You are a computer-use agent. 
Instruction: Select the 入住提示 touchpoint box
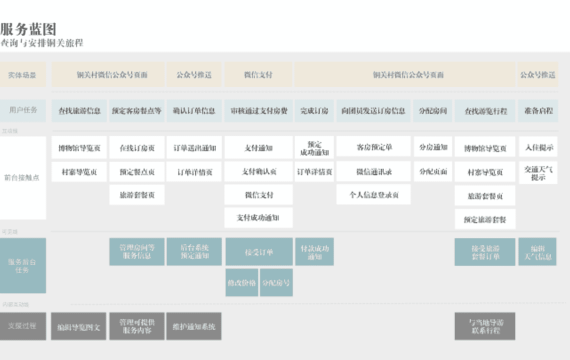[x=538, y=147]
